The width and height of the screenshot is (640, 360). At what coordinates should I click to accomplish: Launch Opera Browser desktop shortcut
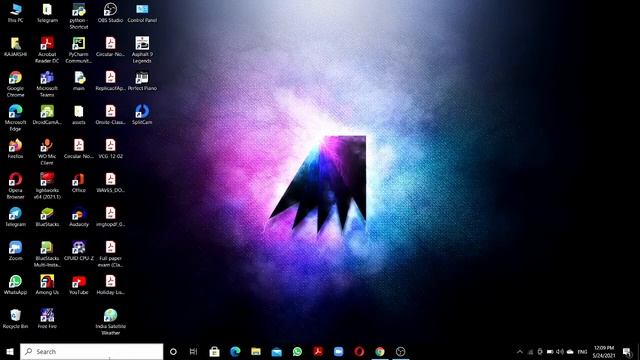pyautogui.click(x=16, y=185)
